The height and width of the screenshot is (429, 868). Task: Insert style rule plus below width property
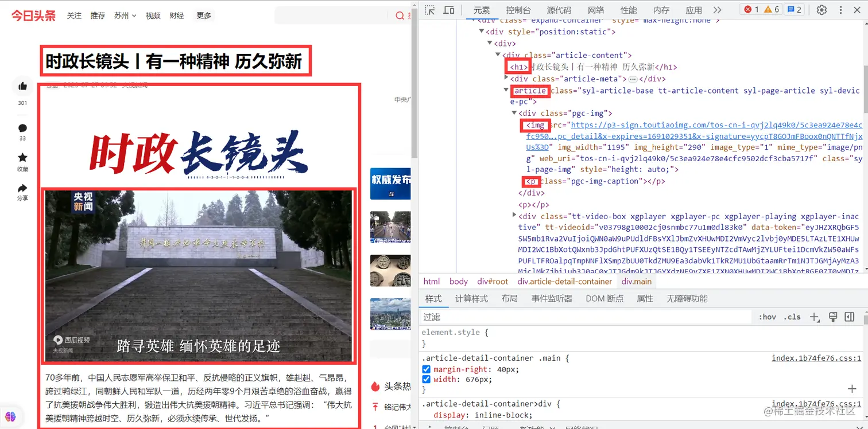(852, 389)
